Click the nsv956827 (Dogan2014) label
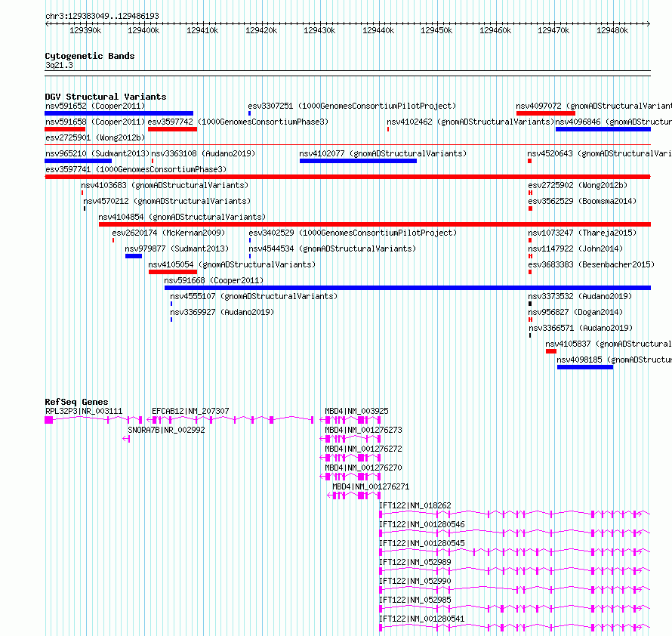The width and height of the screenshot is (672, 636). (575, 312)
